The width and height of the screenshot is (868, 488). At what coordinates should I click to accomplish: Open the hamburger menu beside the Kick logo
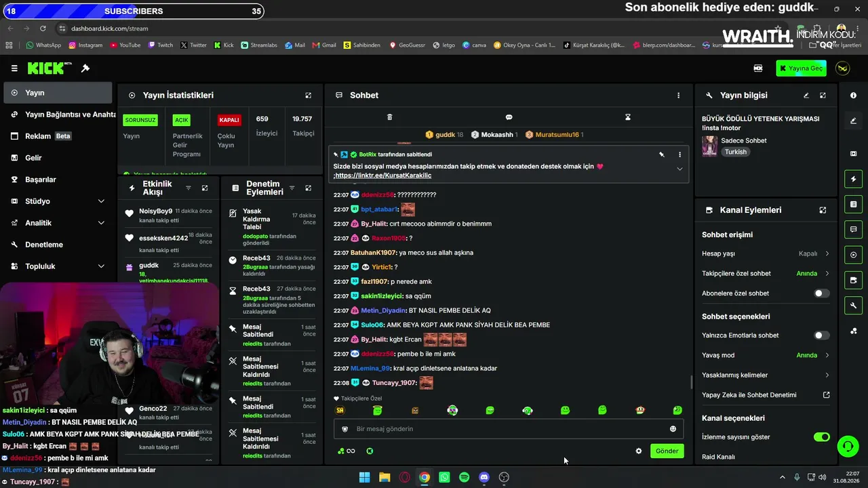[14, 68]
